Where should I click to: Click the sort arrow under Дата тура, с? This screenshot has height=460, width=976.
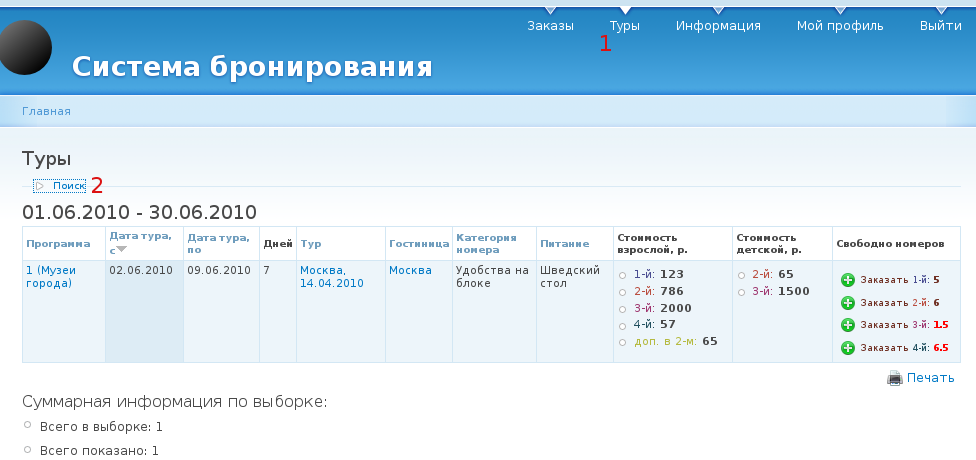tap(121, 250)
